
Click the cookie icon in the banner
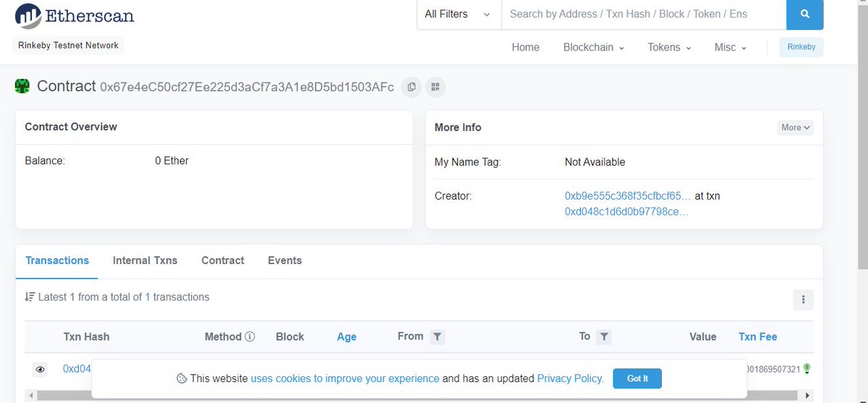[182, 378]
